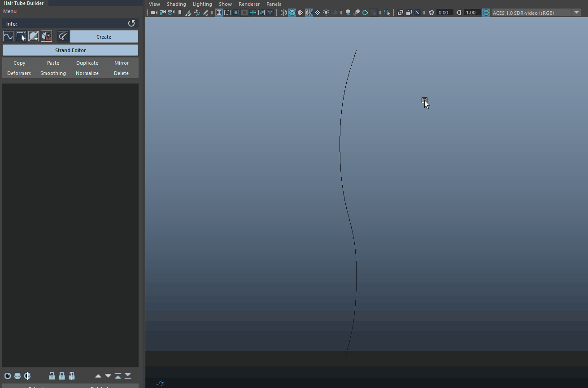Click the exposure value field showing 0.00
Viewport: 588px width, 388px height.
(x=444, y=13)
